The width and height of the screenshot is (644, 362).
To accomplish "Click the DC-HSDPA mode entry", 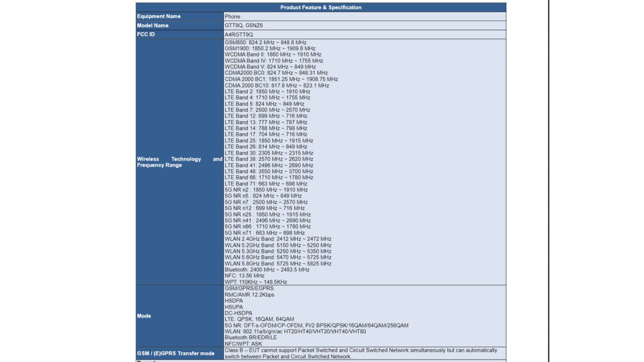I will [238, 313].
